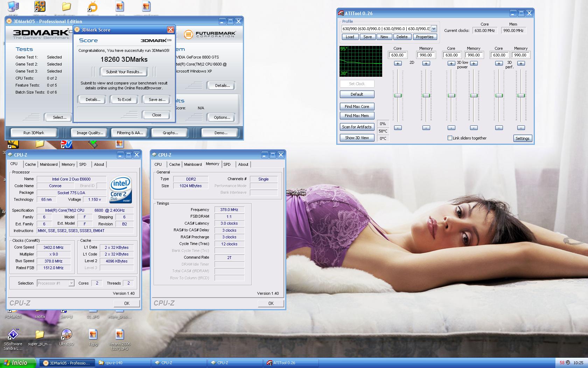
Task: Click the Futuremark Corporation logo
Action: tap(210, 34)
